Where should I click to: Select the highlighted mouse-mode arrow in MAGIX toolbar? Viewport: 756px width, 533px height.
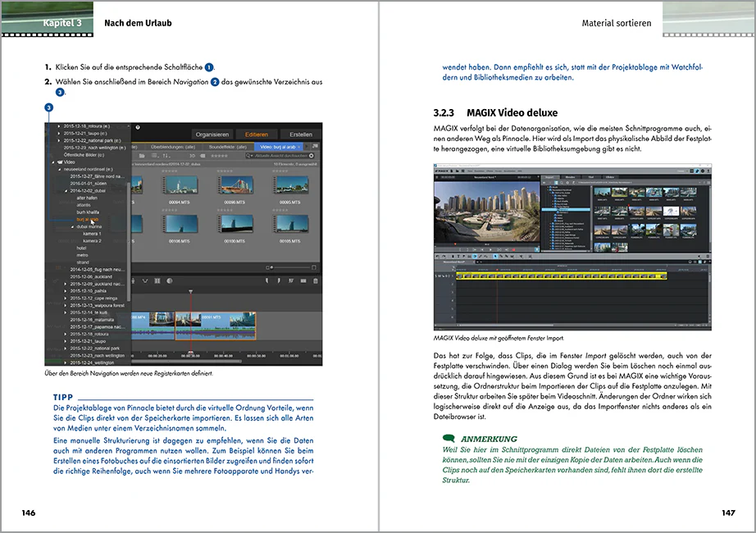(495, 256)
